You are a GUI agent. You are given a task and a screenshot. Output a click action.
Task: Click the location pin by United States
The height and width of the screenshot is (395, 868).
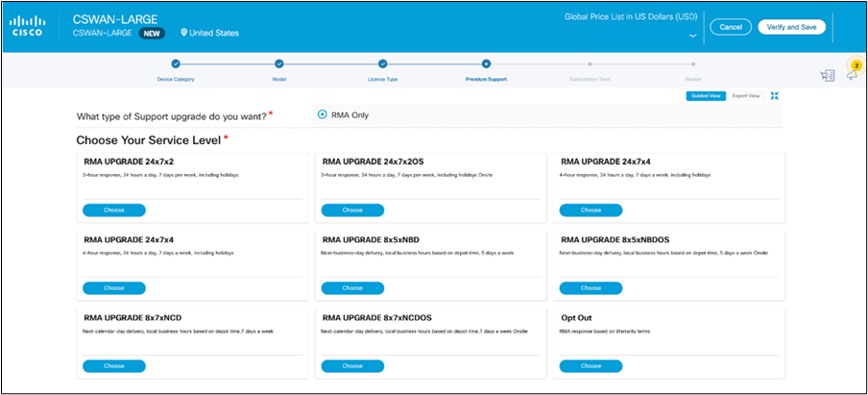(184, 33)
